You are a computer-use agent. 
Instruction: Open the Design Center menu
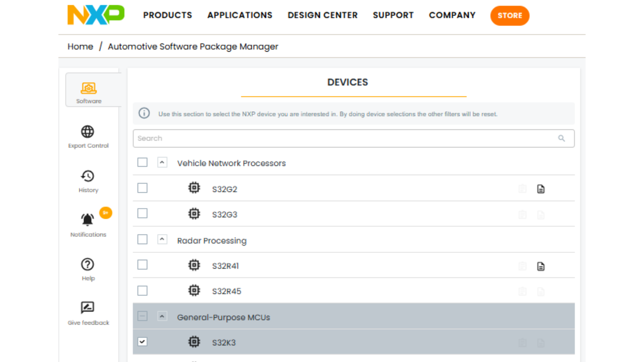[x=323, y=15]
